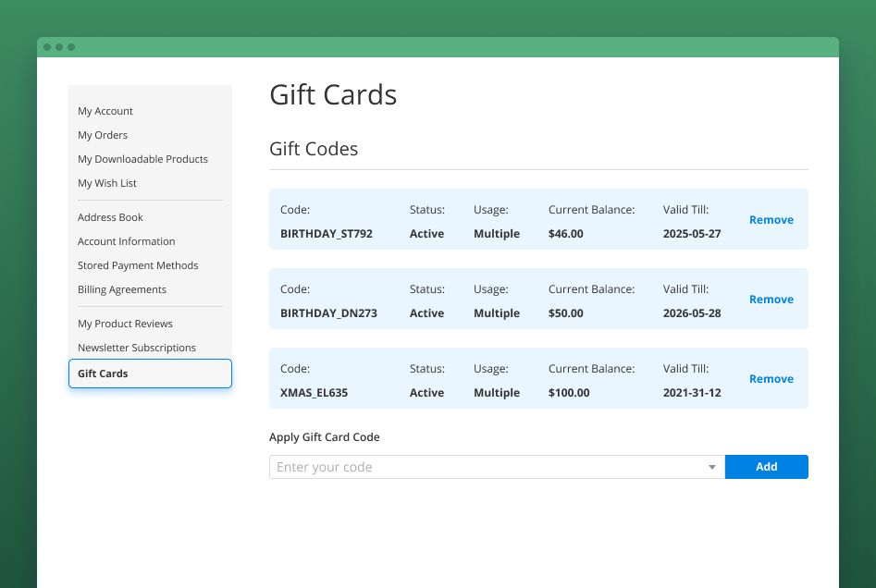Viewport: 876px width, 588px height.
Task: Open the My Account page
Action: click(105, 111)
